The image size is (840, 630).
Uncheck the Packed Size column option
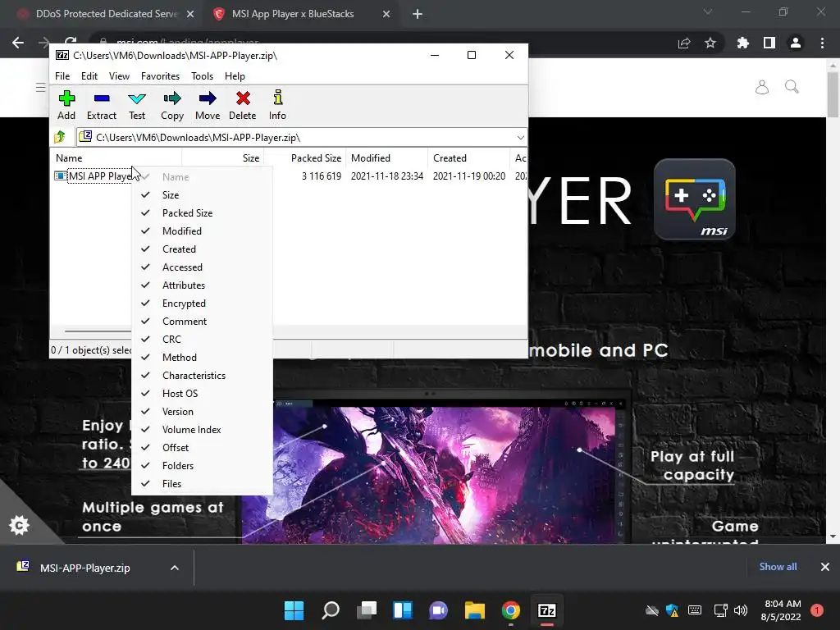click(202, 213)
